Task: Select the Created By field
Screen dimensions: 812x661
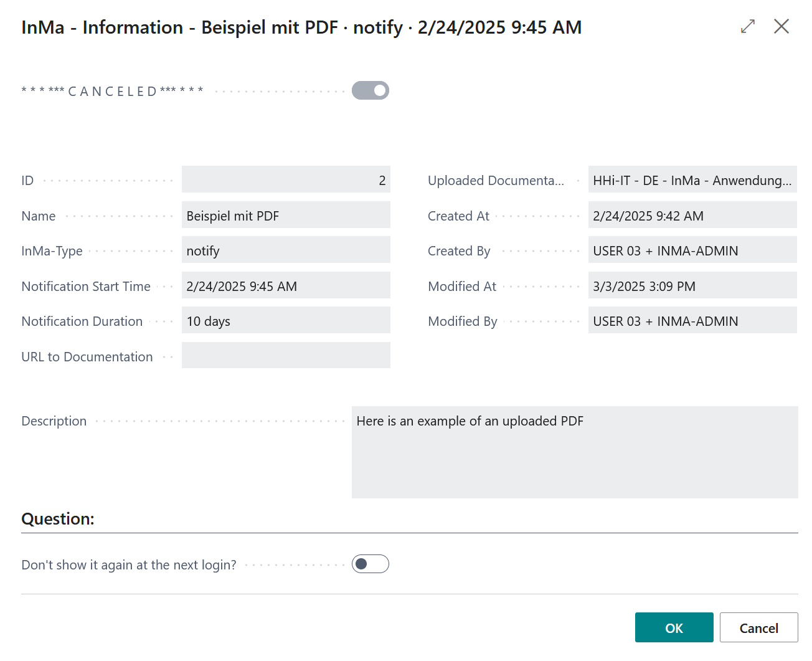Action: click(x=692, y=250)
